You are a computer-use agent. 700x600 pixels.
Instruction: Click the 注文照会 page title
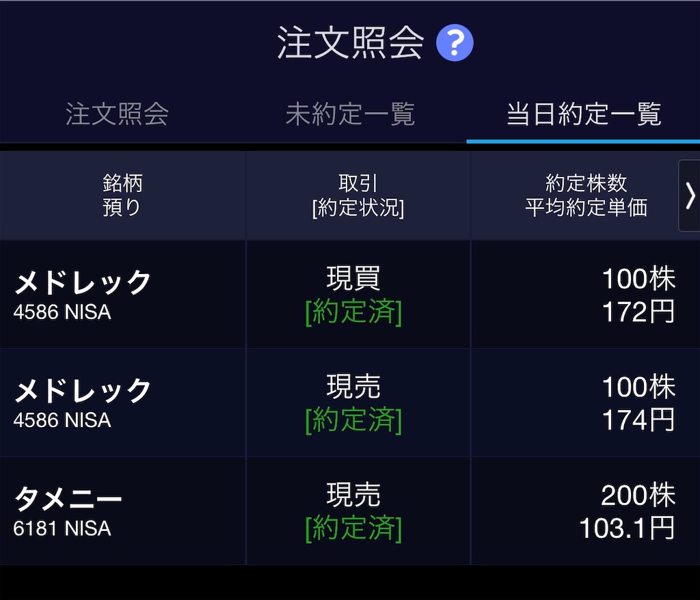pos(350,42)
